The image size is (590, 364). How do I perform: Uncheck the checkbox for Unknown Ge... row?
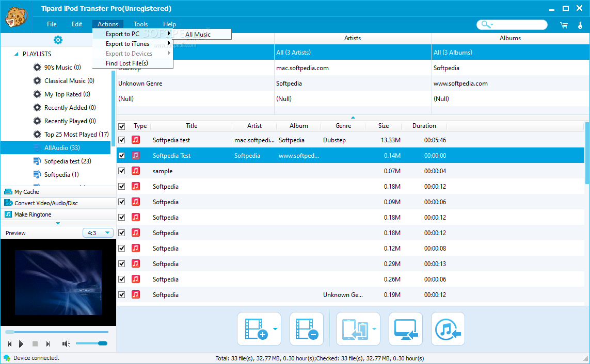[x=121, y=294]
